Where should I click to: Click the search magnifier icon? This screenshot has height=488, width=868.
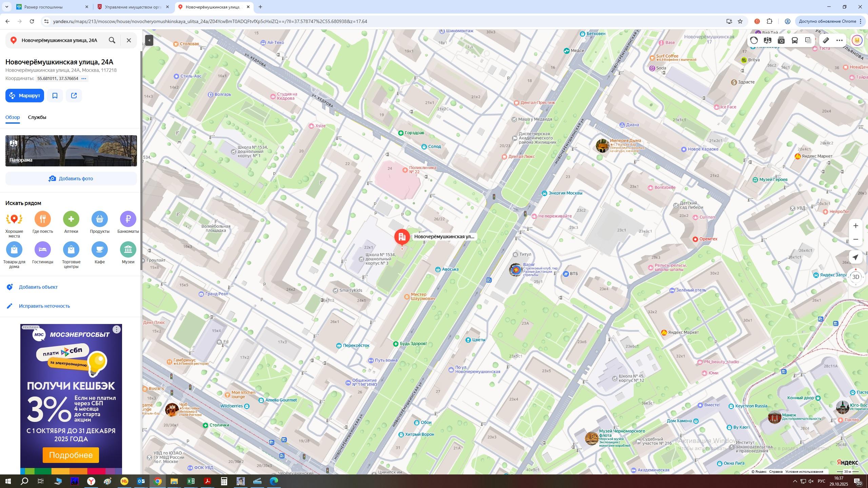click(112, 40)
